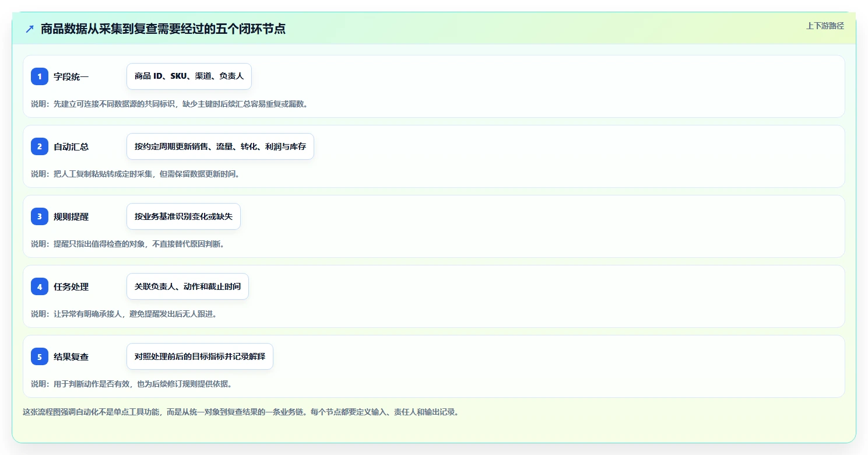Select the 对照处理前后的目标指标并记录解释 chip
Image resolution: width=868 pixels, height=455 pixels.
point(200,356)
